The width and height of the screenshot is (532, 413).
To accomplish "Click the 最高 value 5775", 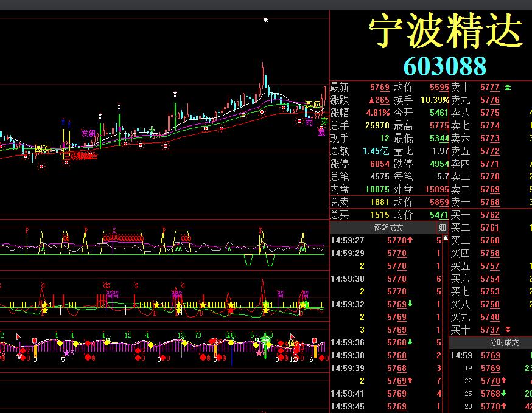I will (x=439, y=125).
